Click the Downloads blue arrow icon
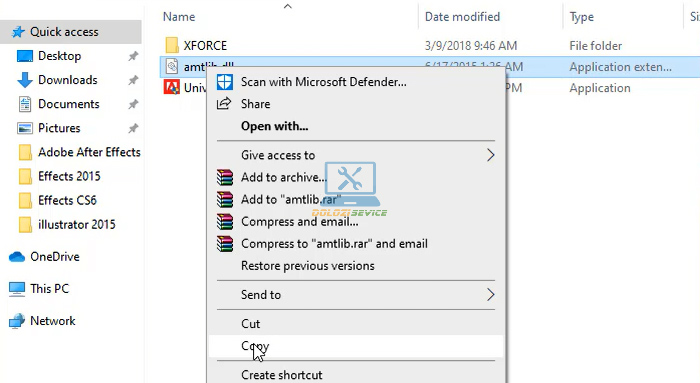This screenshot has height=383, width=700. pyautogui.click(x=25, y=80)
